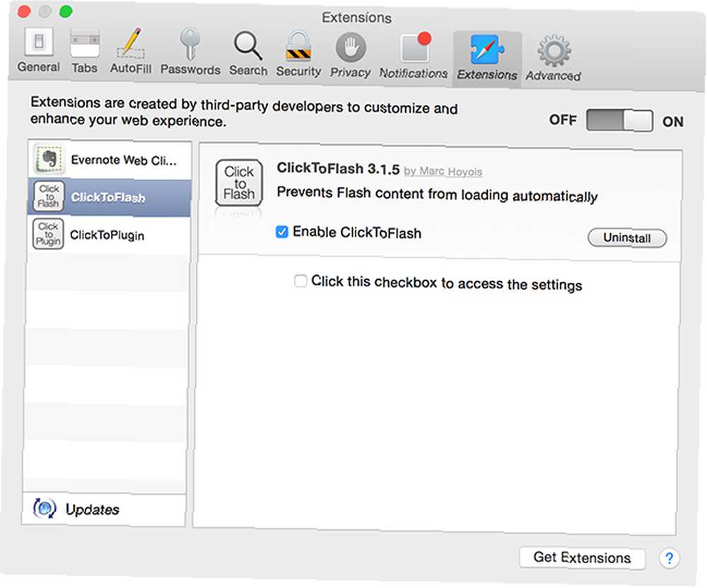707x588 pixels.
Task: Open the Security padlock pane
Action: click(298, 54)
